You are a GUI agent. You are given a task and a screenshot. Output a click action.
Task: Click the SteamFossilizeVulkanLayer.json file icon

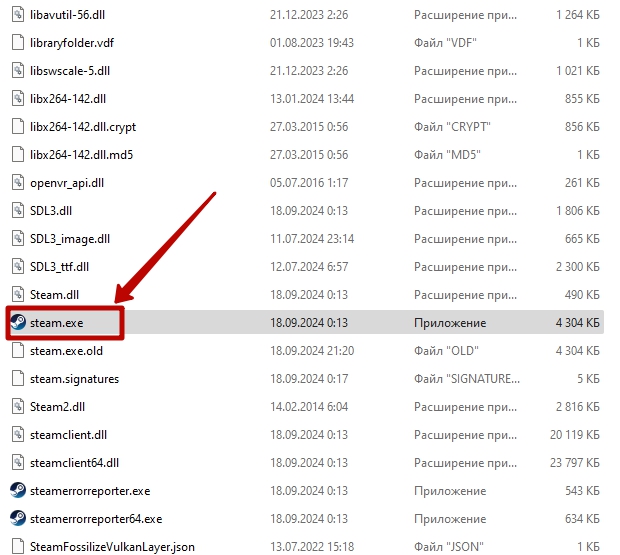[x=18, y=547]
